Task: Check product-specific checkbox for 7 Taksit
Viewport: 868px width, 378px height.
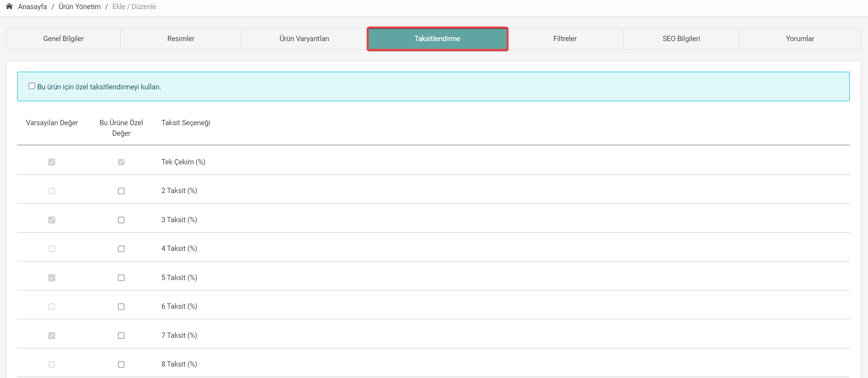Action: pyautogui.click(x=121, y=335)
